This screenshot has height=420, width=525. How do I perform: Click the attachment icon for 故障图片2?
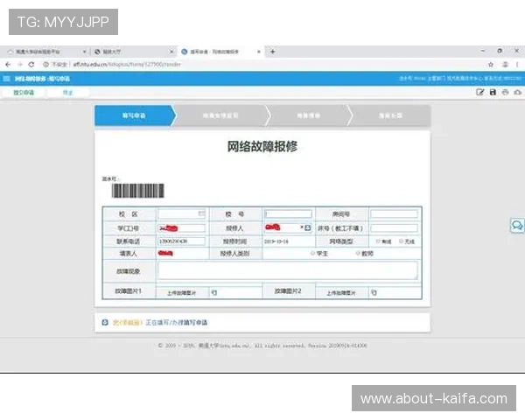374,293
